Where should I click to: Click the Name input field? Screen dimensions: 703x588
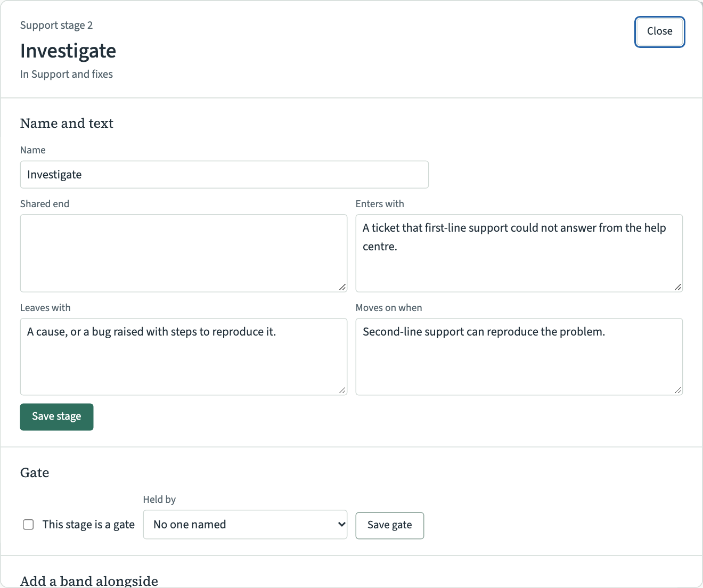224,175
